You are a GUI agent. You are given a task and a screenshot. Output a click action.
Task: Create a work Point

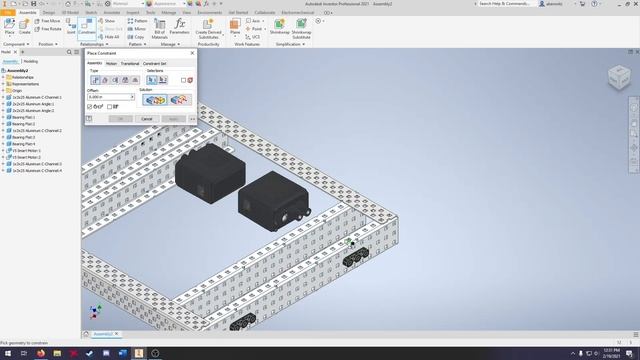pos(256,29)
